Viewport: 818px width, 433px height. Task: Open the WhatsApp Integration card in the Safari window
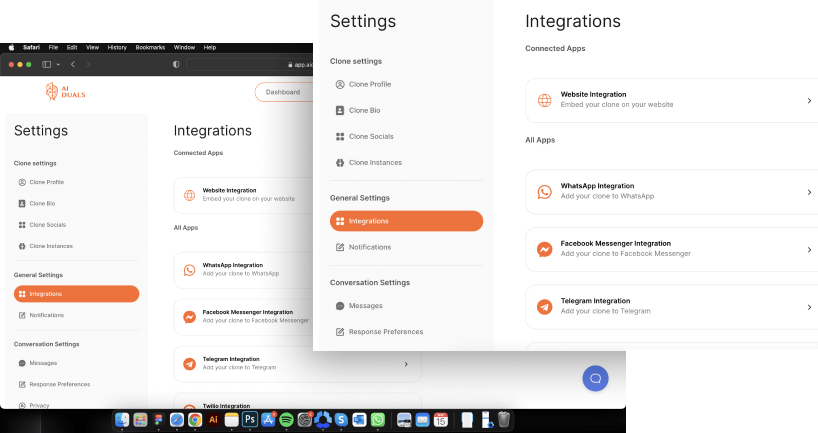tap(243, 270)
